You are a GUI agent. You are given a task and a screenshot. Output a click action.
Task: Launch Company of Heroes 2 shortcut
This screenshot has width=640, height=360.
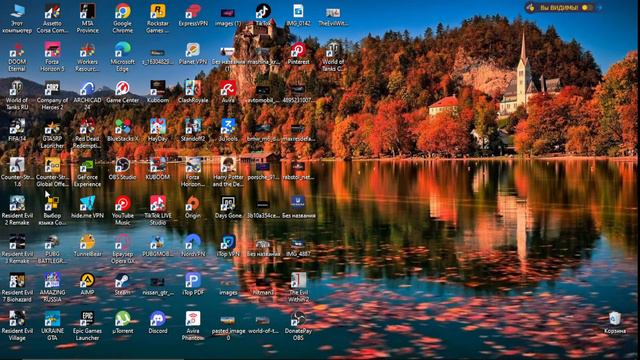pos(52,96)
